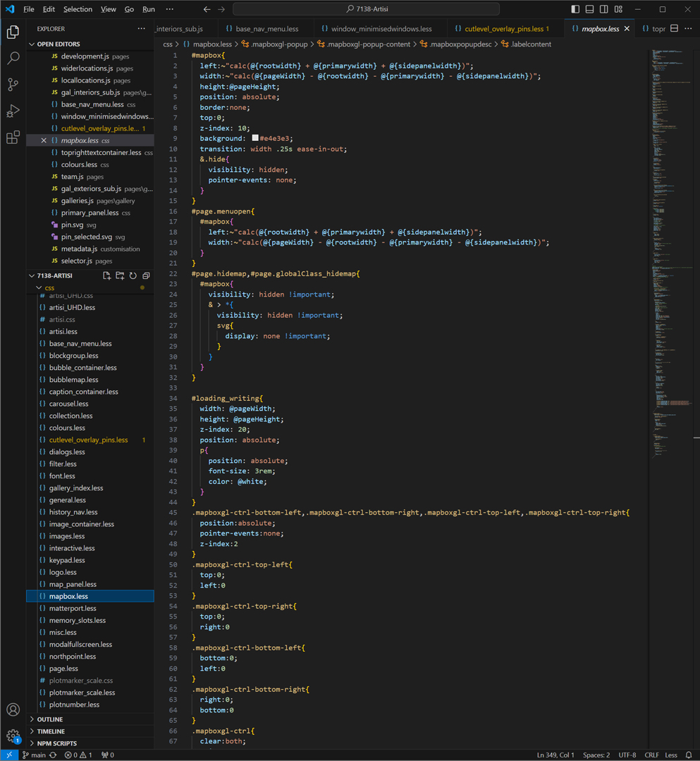Open the View menu

[109, 9]
